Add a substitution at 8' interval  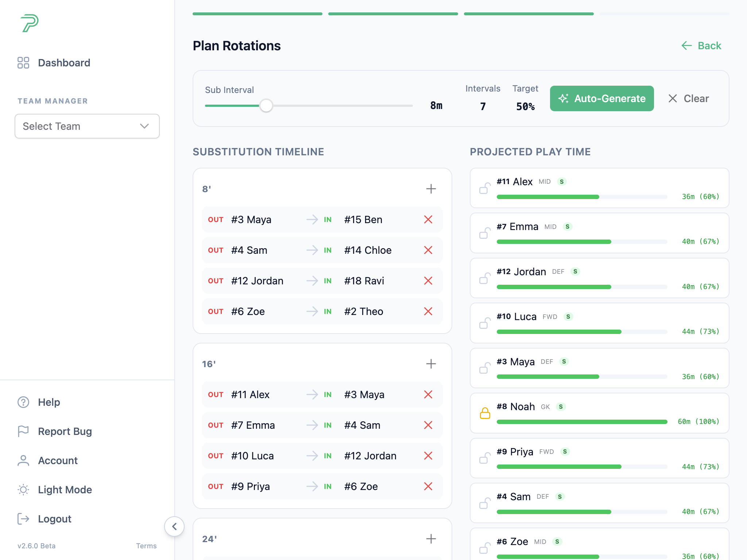(x=431, y=189)
